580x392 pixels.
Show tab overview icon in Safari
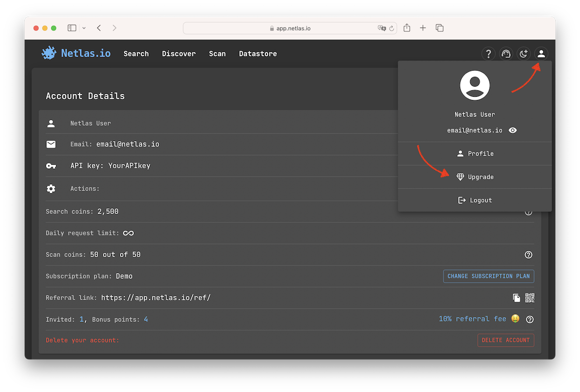click(x=439, y=28)
